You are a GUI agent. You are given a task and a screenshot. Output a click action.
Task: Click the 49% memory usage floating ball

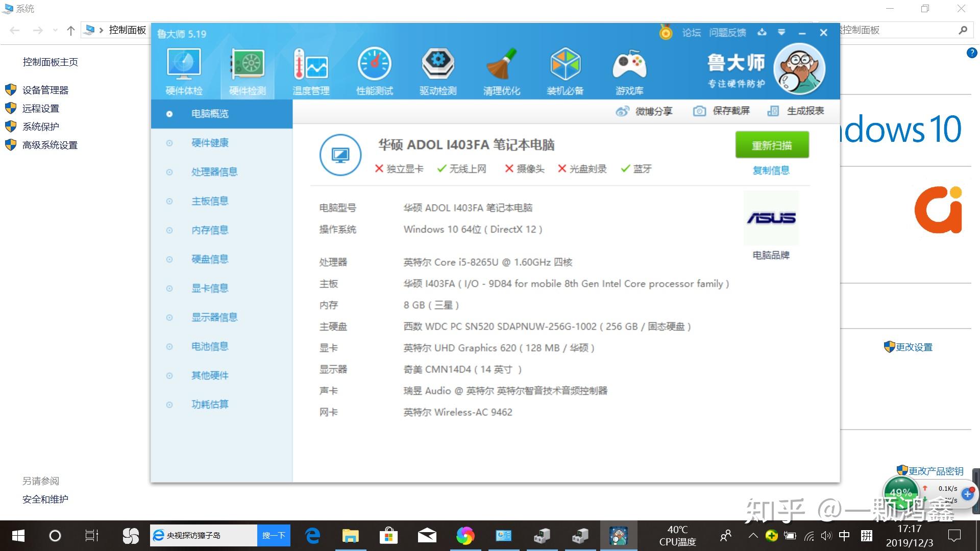tap(901, 493)
